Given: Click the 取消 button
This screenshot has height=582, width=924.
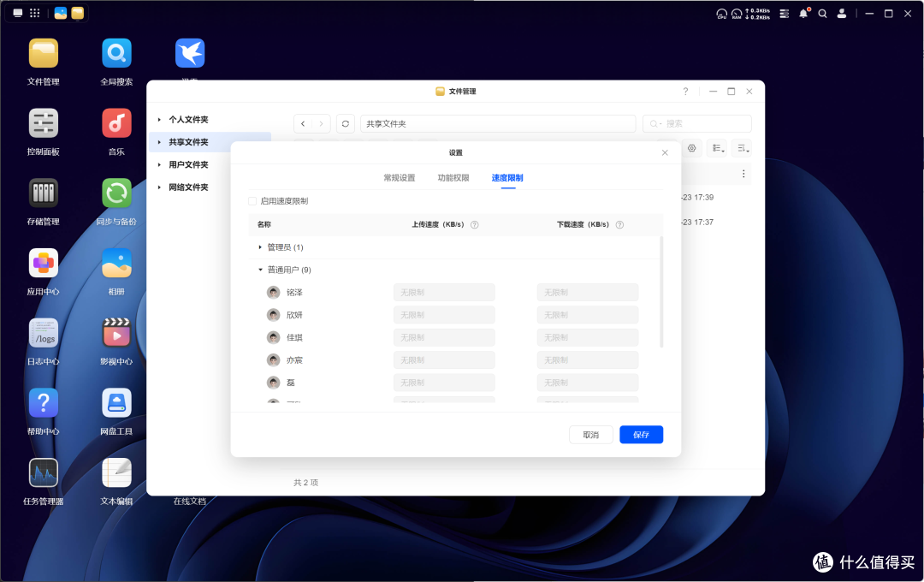Looking at the screenshot, I should (x=591, y=435).
